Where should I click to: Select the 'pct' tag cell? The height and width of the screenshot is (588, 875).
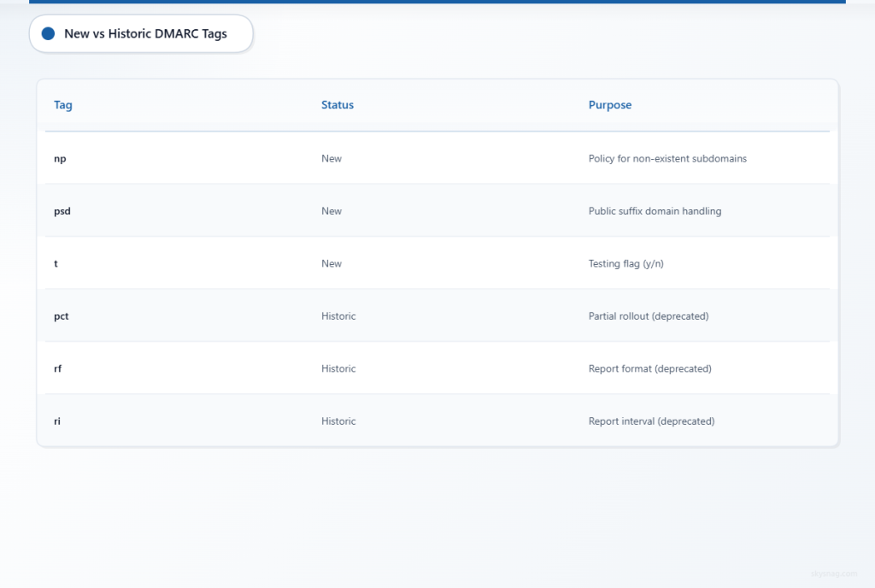pyautogui.click(x=61, y=316)
